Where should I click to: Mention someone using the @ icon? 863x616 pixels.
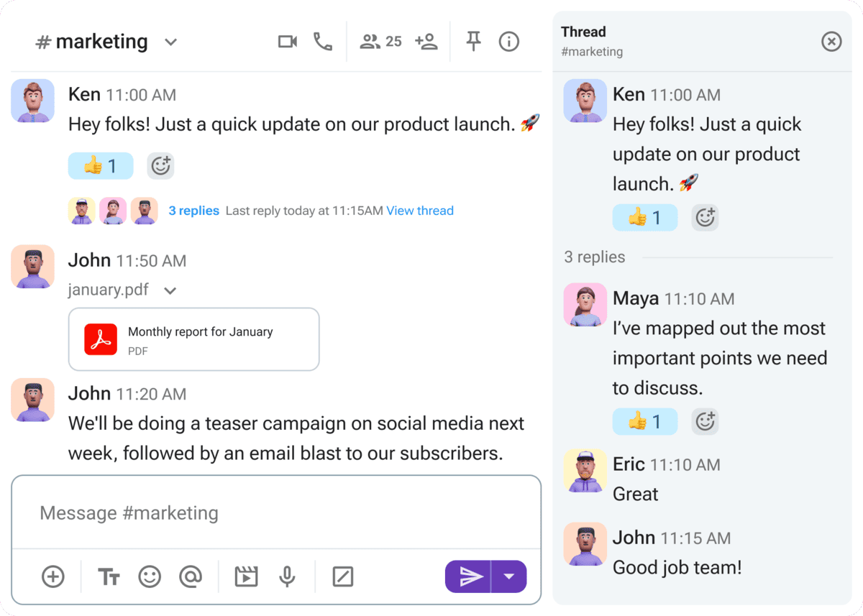[x=191, y=576]
